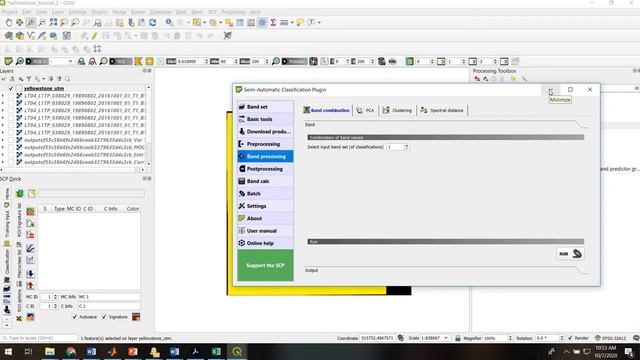Expand the first LT04_L1TP layer tree node
This screenshot has height=360, width=640.
tap(3, 96)
